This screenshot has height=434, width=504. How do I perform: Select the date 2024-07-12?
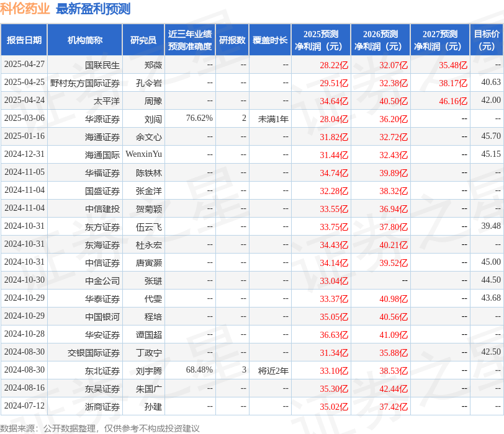point(24,405)
